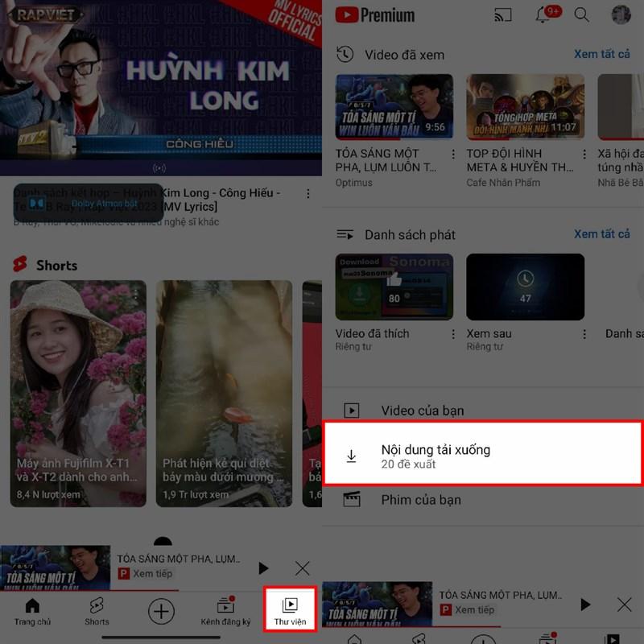This screenshot has width=644, height=644.
Task: Click video title Huỳnh Kim Long - Công Hiếu
Action: point(147,200)
